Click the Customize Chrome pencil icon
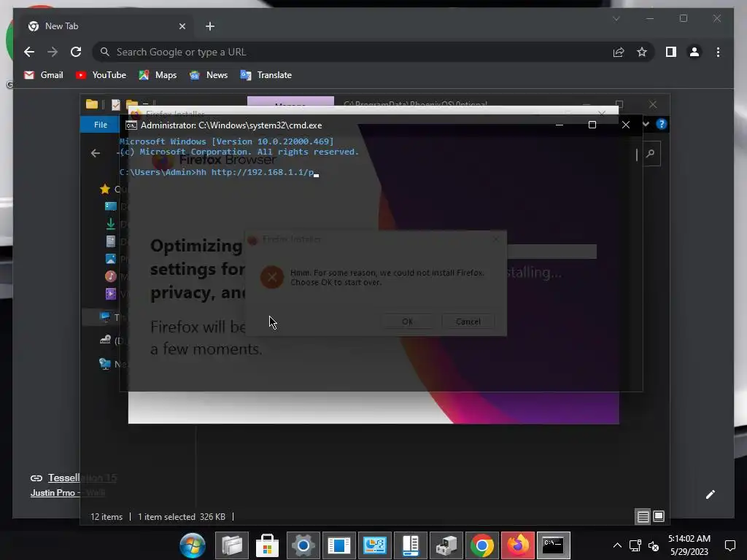Screen dimensions: 747x560 [711, 494]
